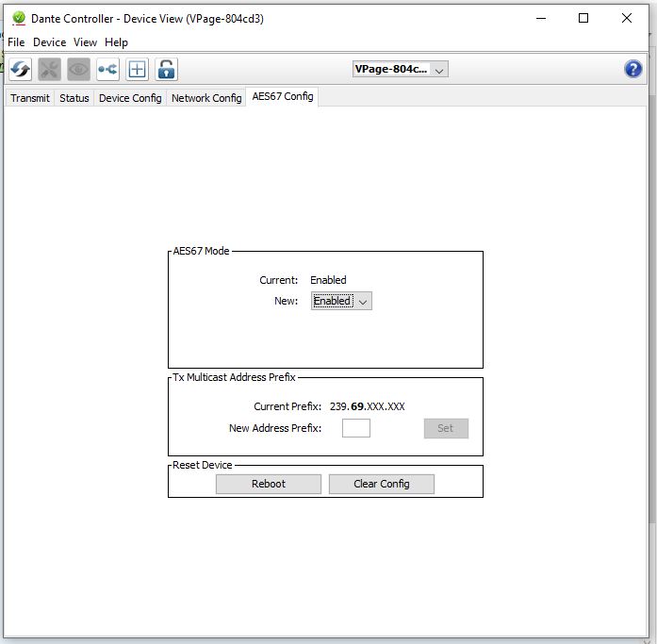Click the Current Prefix value 239.69.XXX.XXX
The height and width of the screenshot is (644, 657).
tap(367, 406)
